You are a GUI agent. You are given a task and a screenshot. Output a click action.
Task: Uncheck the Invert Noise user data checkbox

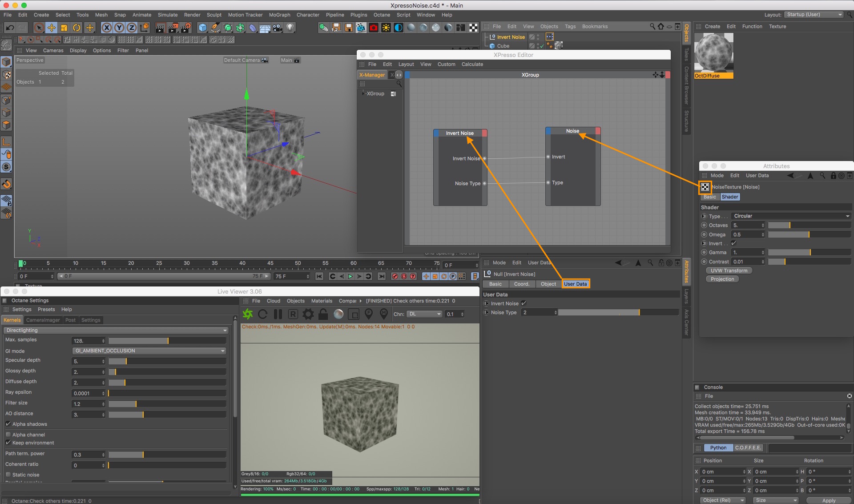(x=524, y=303)
